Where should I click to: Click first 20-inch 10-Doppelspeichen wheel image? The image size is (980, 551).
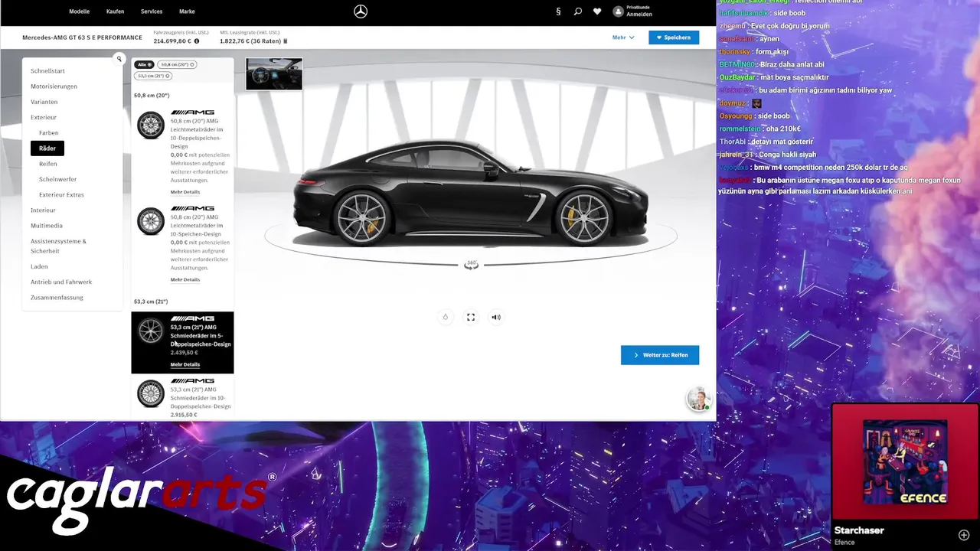tap(150, 125)
